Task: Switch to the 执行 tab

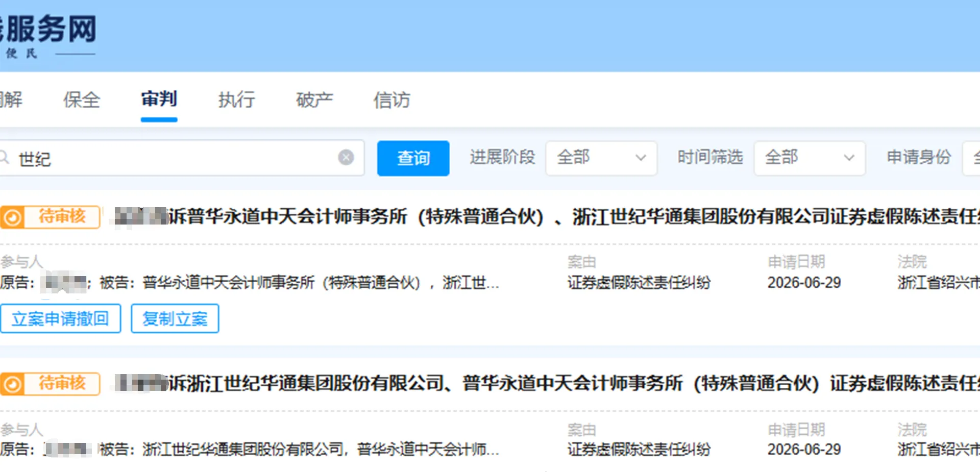Action: (236, 100)
